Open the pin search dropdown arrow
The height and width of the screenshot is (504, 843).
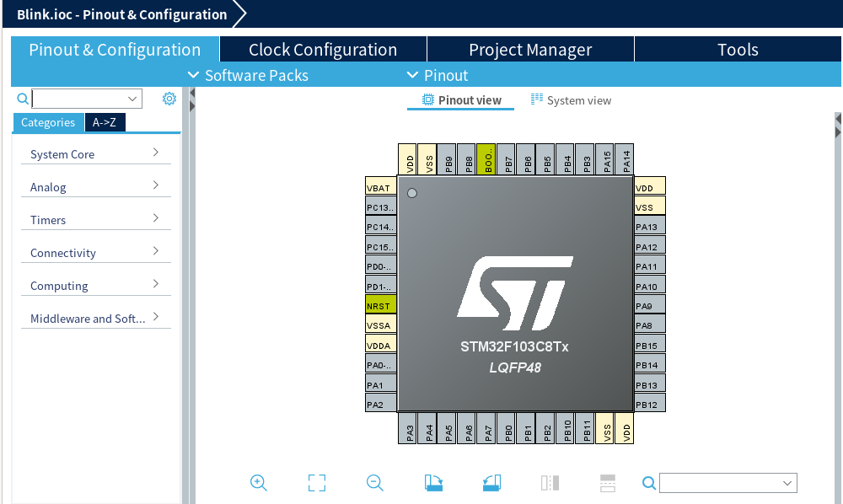point(787,483)
